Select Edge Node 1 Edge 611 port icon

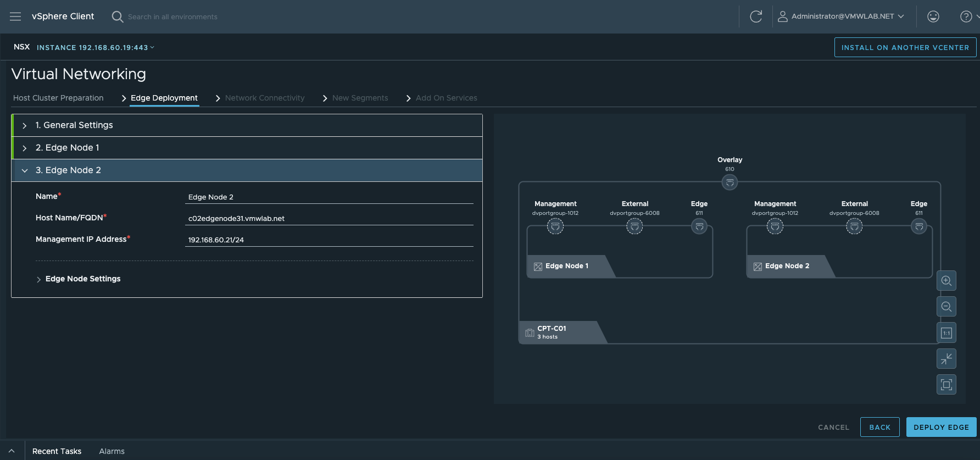(x=699, y=226)
